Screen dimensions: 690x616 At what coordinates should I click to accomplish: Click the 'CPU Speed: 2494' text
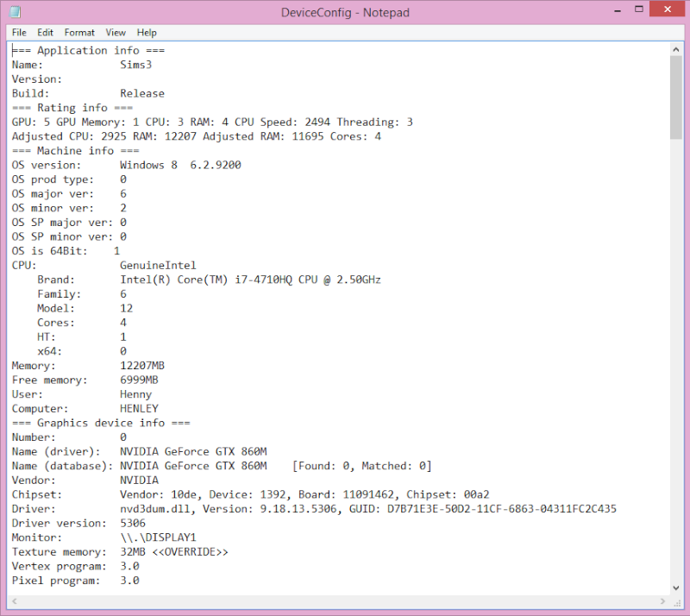(x=282, y=122)
